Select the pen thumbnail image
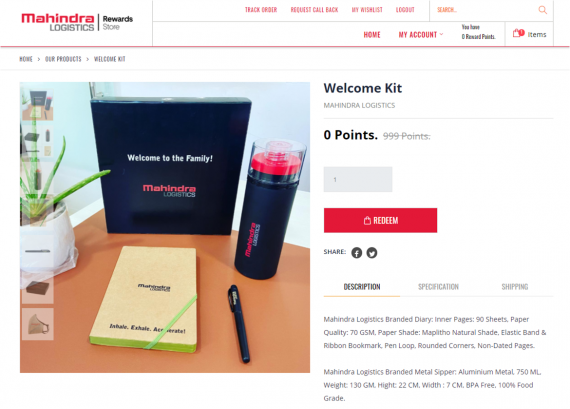 click(38, 251)
